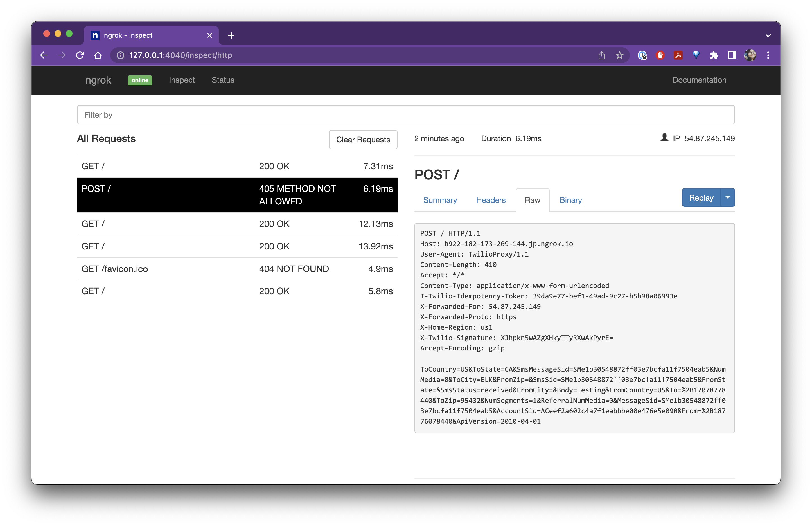The image size is (812, 526).
Task: Open Chrome's three-dot menu
Action: (x=768, y=55)
